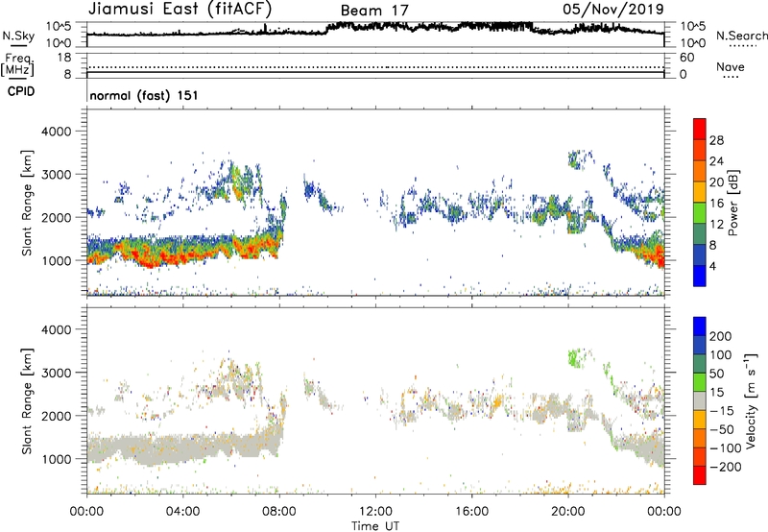Image resolution: width=768 pixels, height=532 pixels.
Task: Click the gray band of the velocity colorbar
Action: (700, 401)
